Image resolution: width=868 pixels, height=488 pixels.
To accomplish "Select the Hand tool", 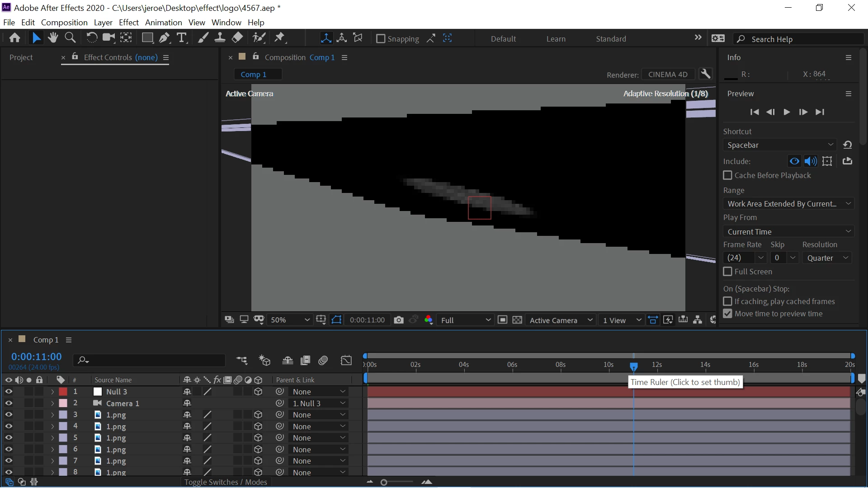I will [x=53, y=38].
